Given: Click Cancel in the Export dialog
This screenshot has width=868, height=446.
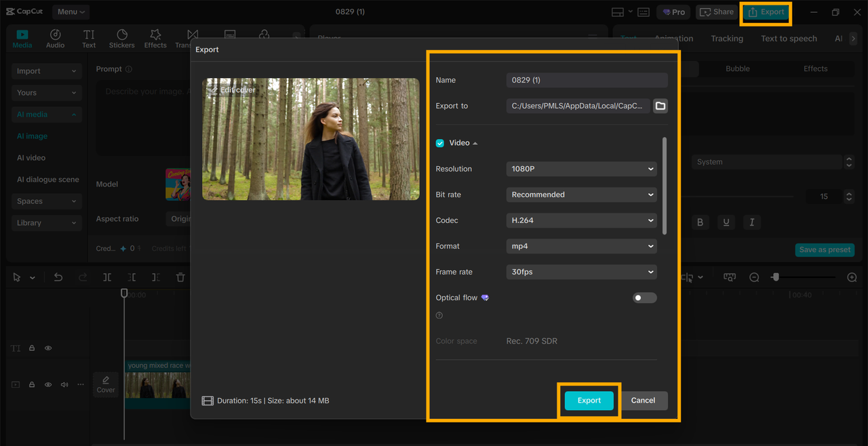Looking at the screenshot, I should 643,401.
